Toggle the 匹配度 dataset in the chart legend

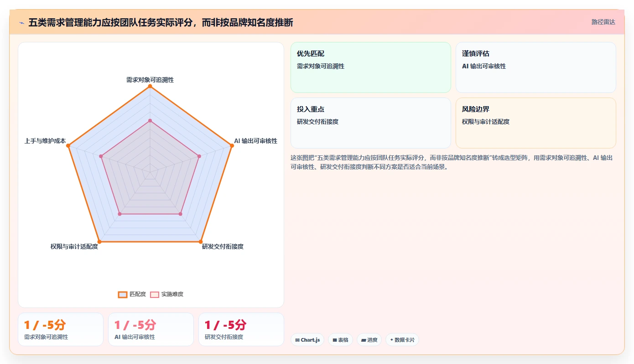[132, 294]
